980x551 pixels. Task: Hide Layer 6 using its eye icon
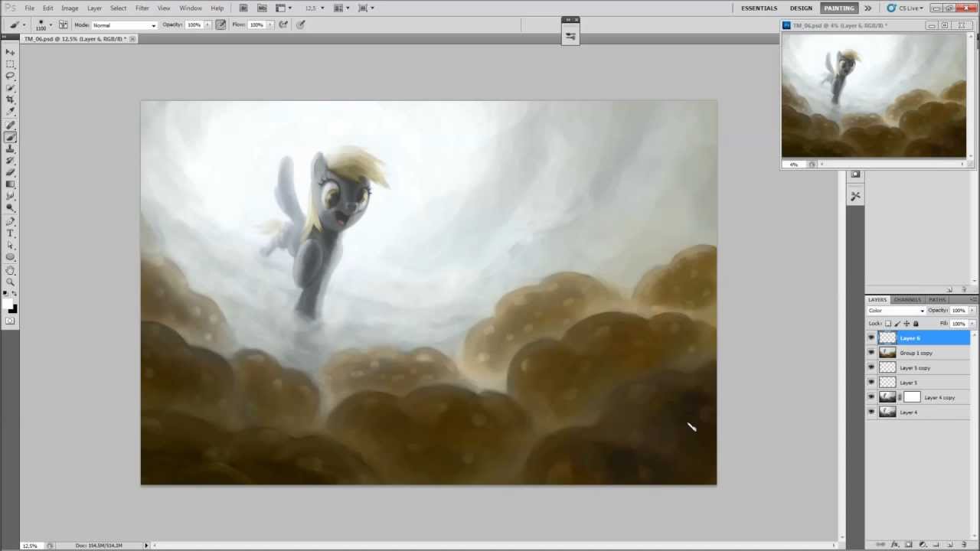871,338
